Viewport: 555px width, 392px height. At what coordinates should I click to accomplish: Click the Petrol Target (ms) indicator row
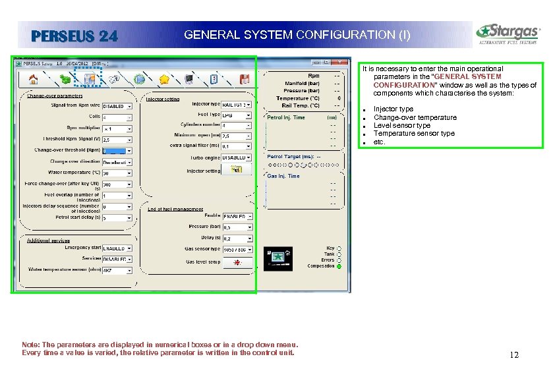tap(304, 165)
